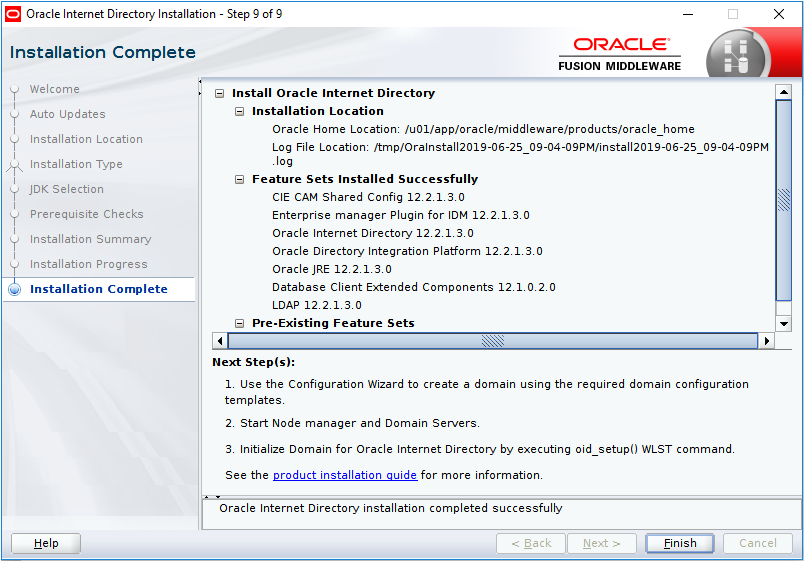The height and width of the screenshot is (561, 804).
Task: Collapse the Installation Location tree section
Action: 240,111
